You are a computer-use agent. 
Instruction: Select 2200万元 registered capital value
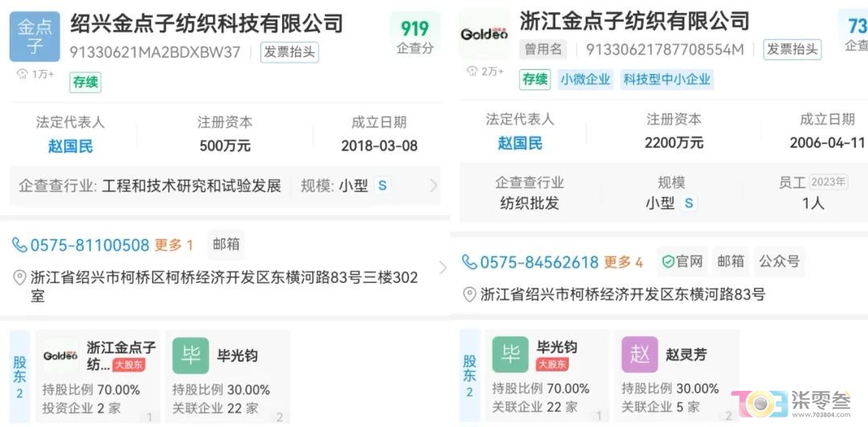[x=674, y=143]
